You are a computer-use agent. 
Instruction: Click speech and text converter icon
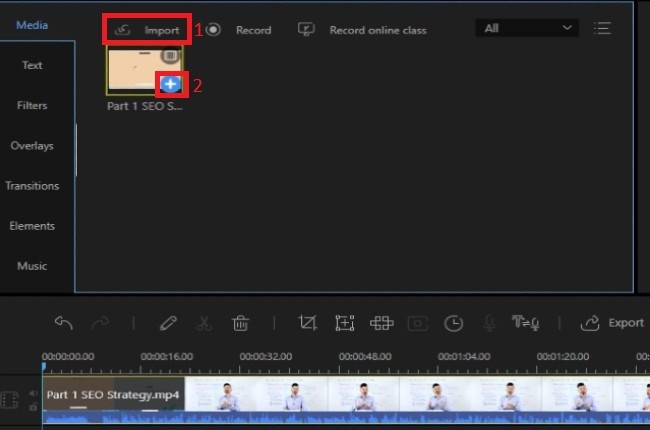(526, 323)
